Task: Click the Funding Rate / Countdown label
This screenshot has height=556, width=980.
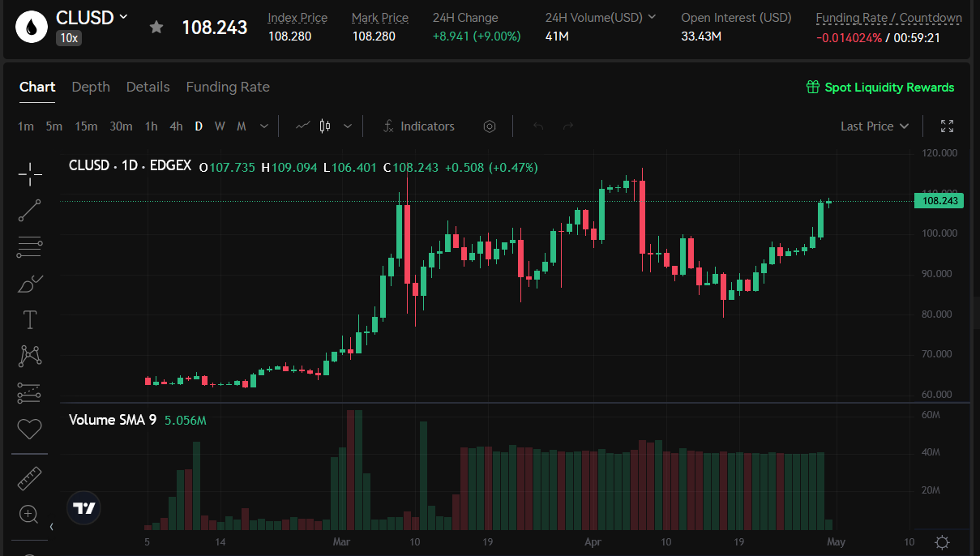Action: (x=889, y=18)
